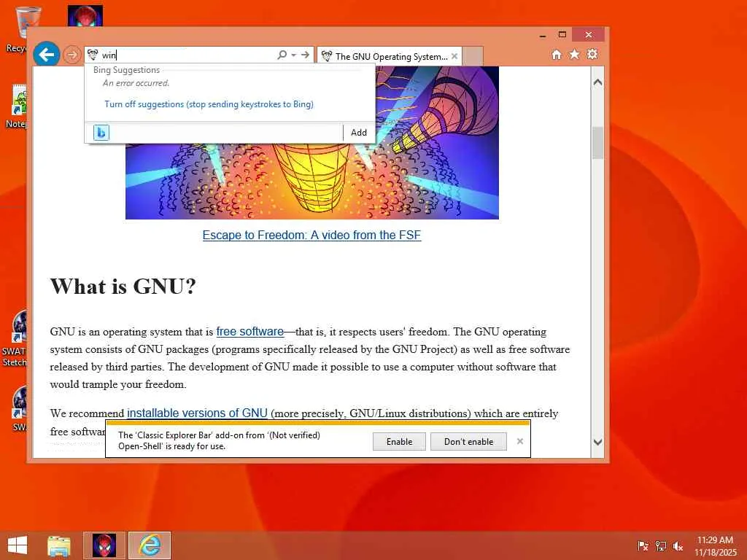Open Favorites star icon
The width and height of the screenshot is (747, 560).
coord(575,55)
